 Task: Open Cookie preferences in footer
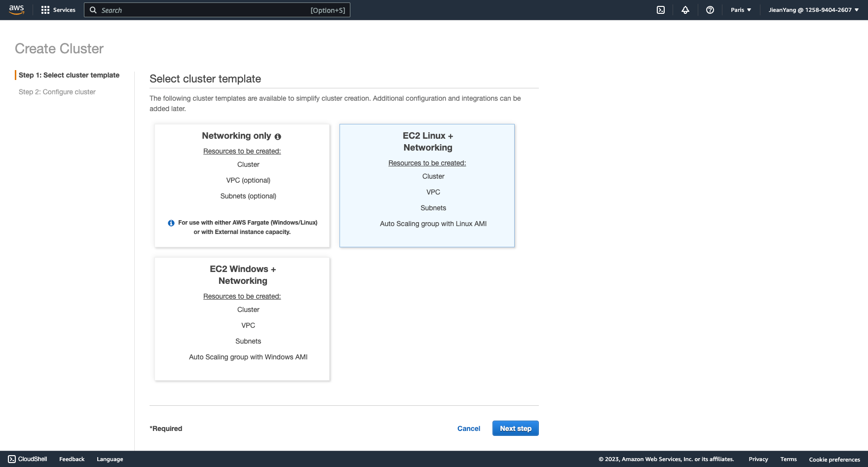point(834,460)
